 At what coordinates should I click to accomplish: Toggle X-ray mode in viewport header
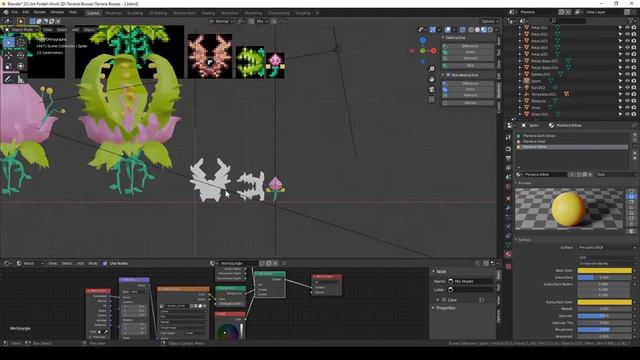click(x=462, y=29)
